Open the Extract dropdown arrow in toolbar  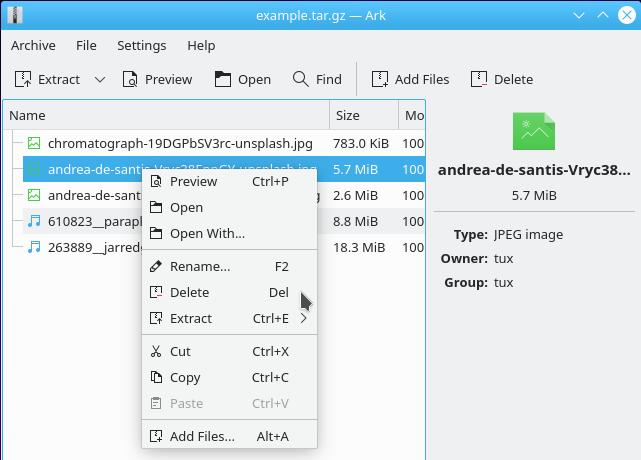[100, 79]
